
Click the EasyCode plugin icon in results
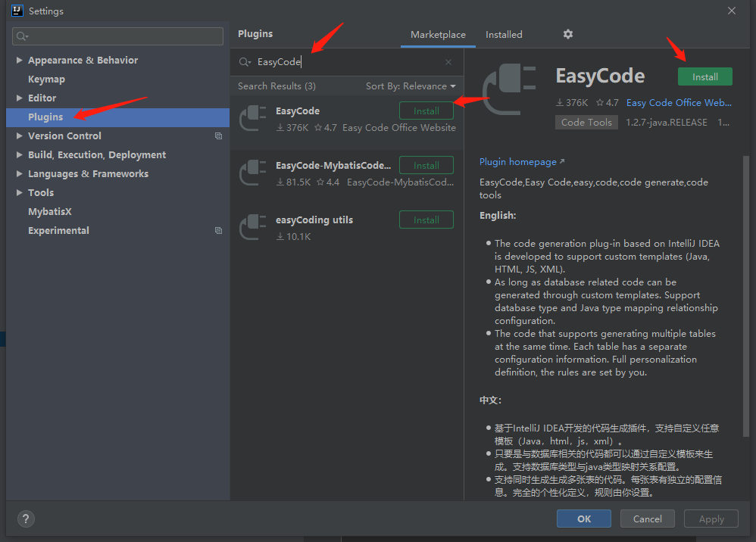pos(252,119)
